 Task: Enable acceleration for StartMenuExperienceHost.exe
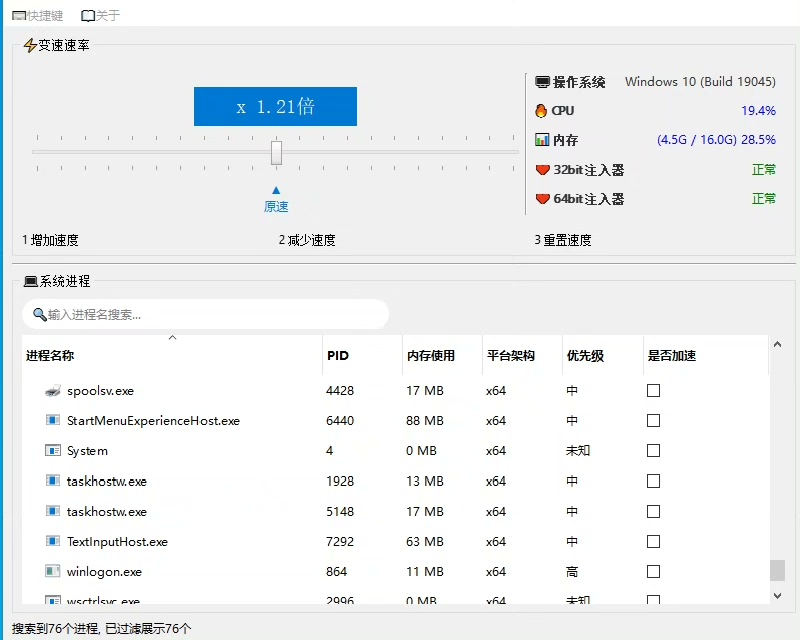[653, 421]
